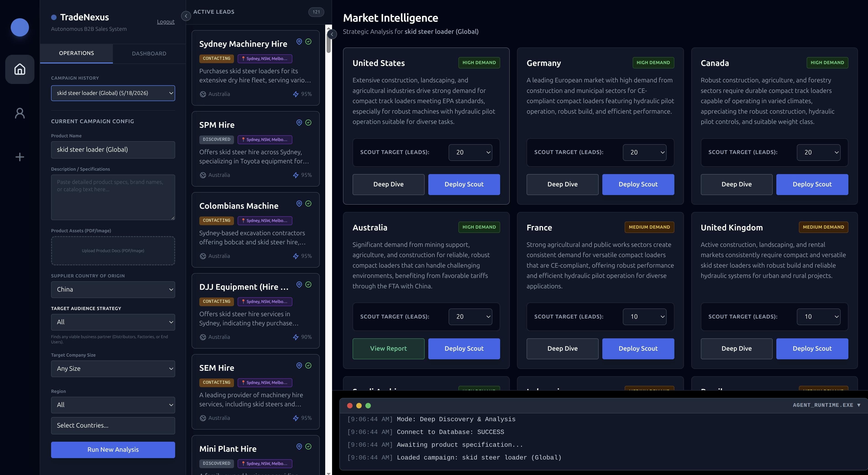Click lightning score icon on SPM Hire
The image size is (868, 475).
coord(296,175)
